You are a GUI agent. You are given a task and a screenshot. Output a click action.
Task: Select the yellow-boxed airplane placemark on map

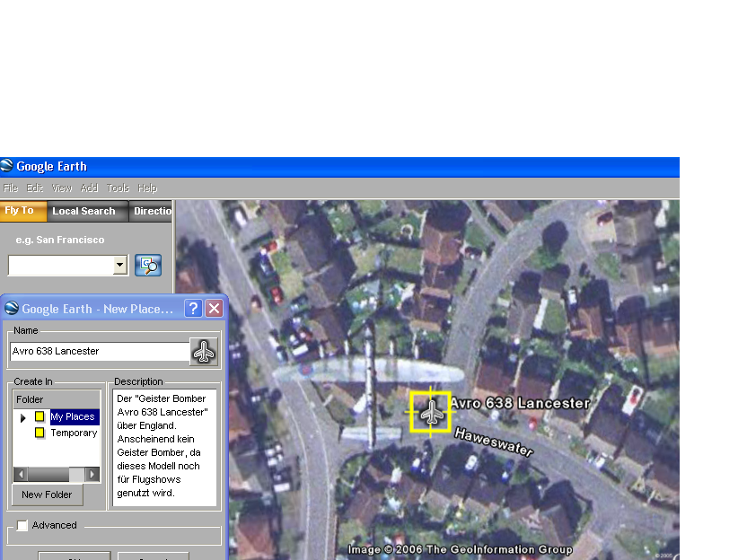click(431, 413)
